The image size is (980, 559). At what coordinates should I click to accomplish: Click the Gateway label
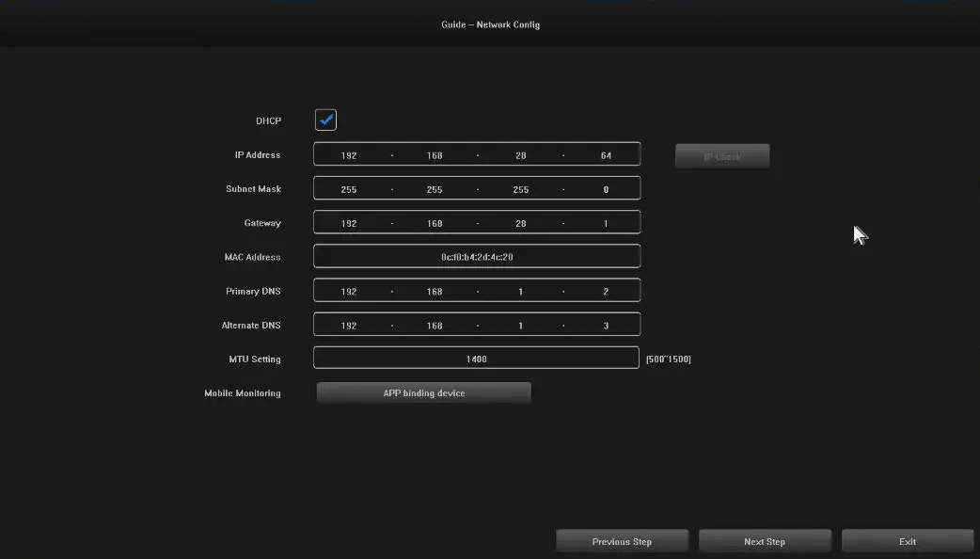click(x=262, y=223)
